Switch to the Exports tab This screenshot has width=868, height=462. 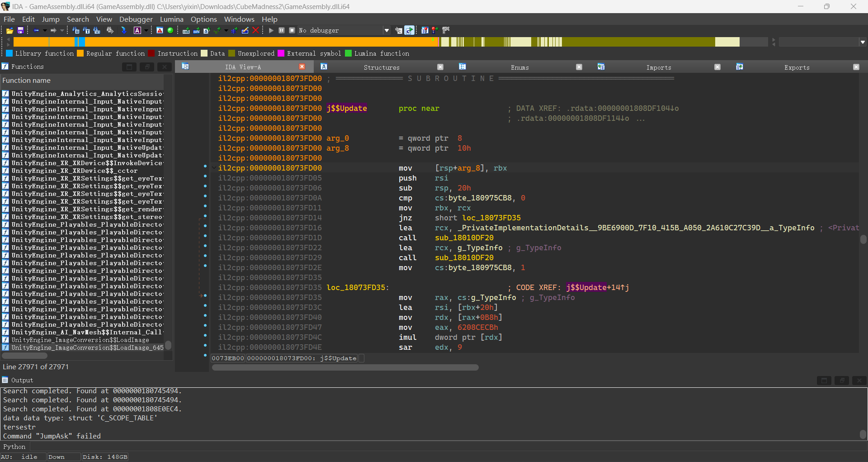(797, 67)
